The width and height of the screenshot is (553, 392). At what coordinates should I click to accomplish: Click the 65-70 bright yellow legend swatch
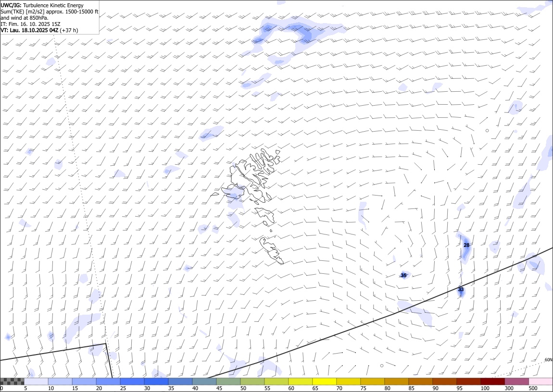[x=324, y=381]
